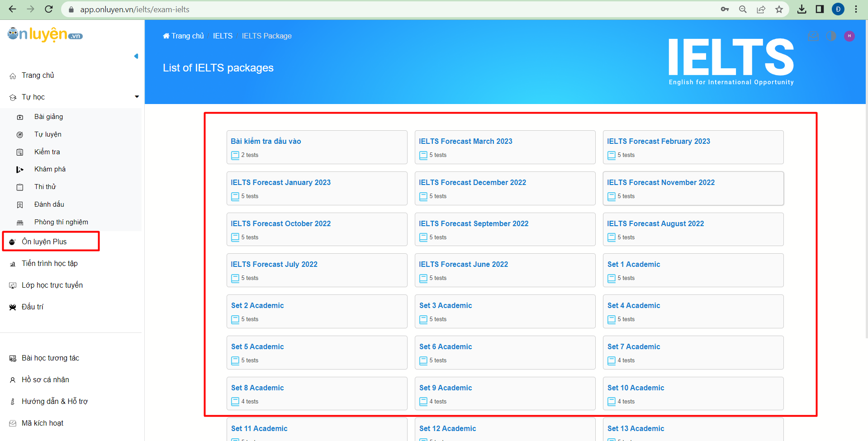This screenshot has width=868, height=441.
Task: Click IELTS Package breadcrumb
Action: [x=266, y=36]
